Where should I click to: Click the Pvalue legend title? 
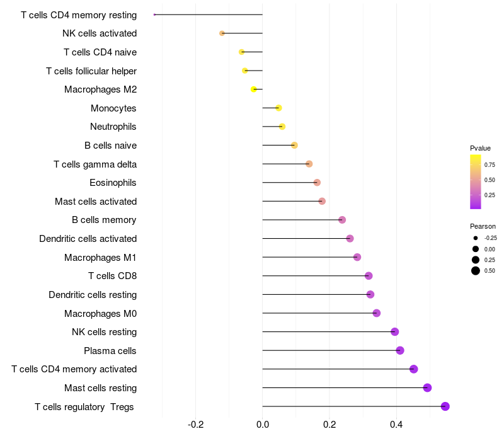tap(480, 148)
